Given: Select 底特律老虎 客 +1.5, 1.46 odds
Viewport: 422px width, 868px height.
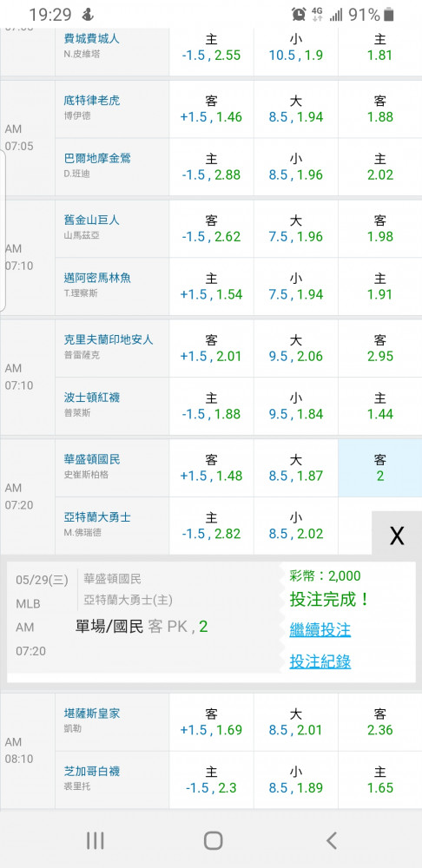Looking at the screenshot, I should pyautogui.click(x=211, y=109).
